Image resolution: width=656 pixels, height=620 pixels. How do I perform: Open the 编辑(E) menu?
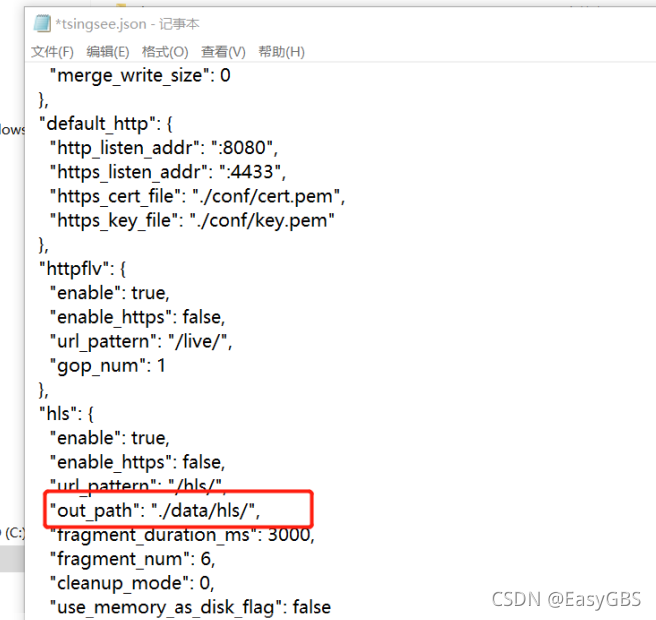(x=108, y=52)
